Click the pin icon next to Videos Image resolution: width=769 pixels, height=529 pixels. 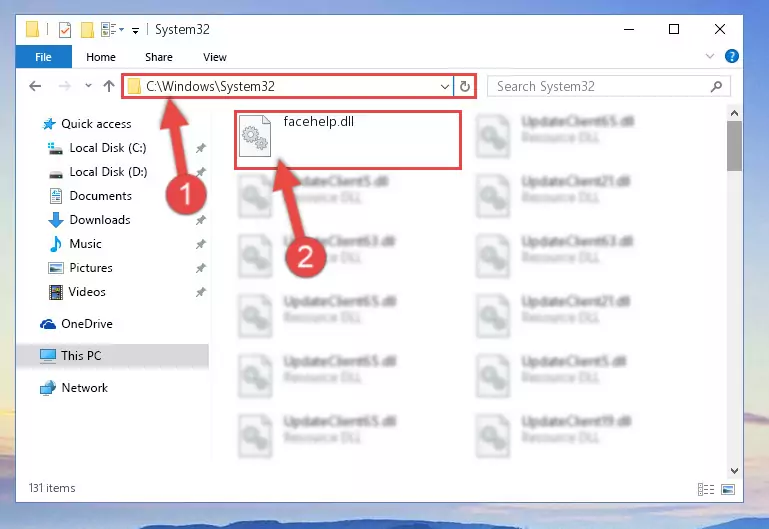pyautogui.click(x=201, y=292)
